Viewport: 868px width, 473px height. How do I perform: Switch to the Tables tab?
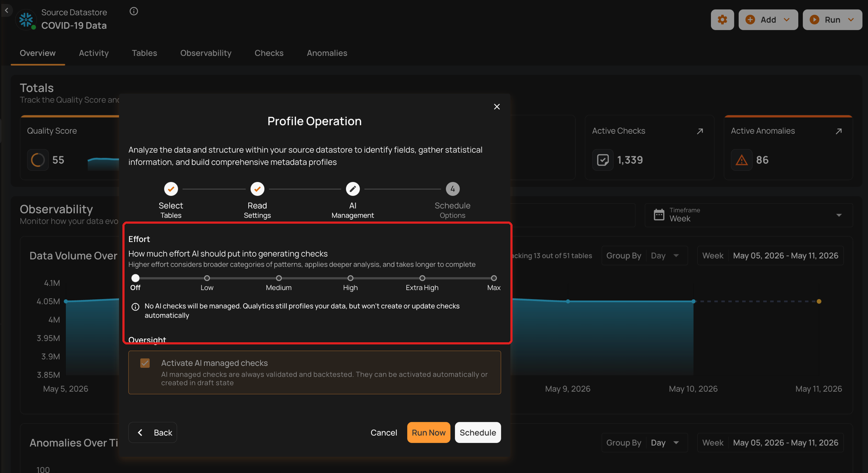pos(145,53)
